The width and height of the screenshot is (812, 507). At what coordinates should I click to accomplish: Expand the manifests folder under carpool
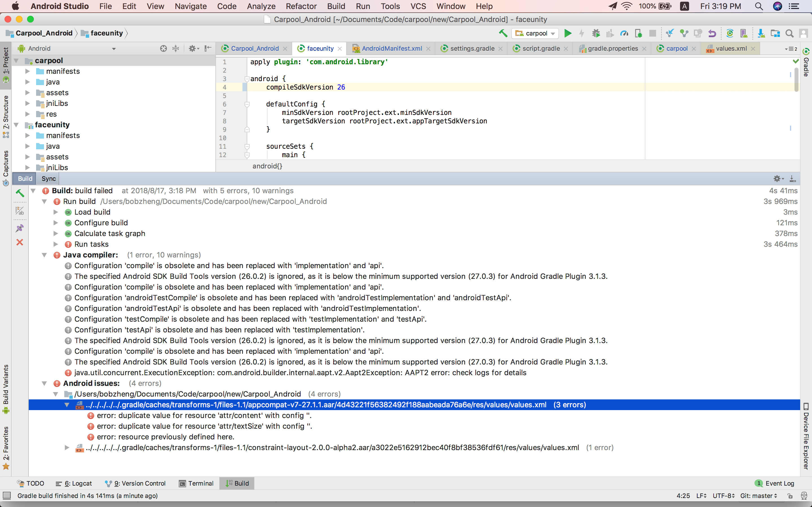(x=28, y=71)
